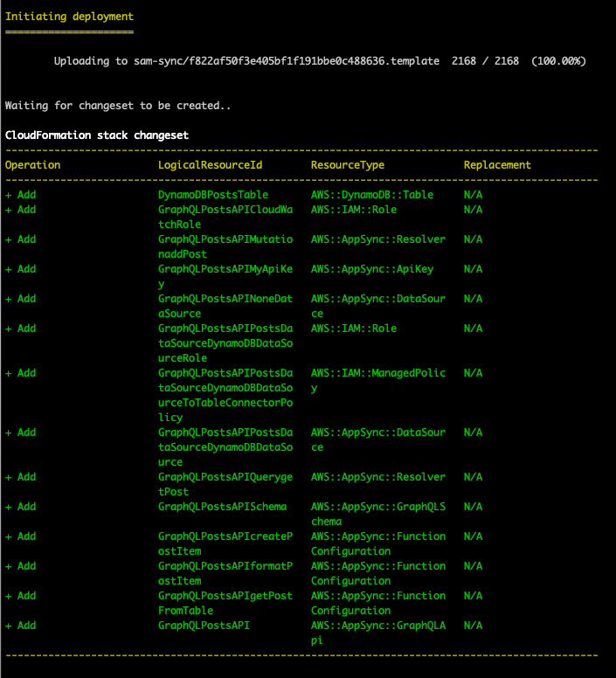
Task: Click "+ Add" in the DynamoDBPostsTable row
Action: 21,195
